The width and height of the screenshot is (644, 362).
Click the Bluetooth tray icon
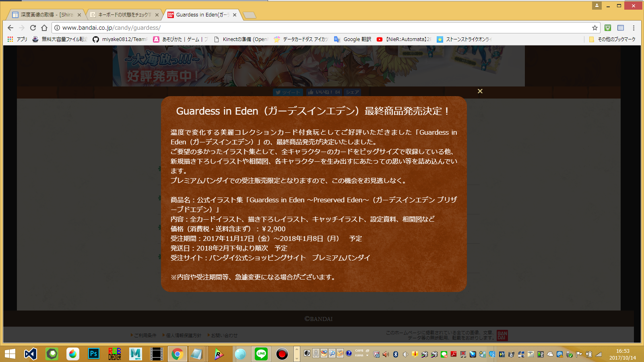pos(396,354)
